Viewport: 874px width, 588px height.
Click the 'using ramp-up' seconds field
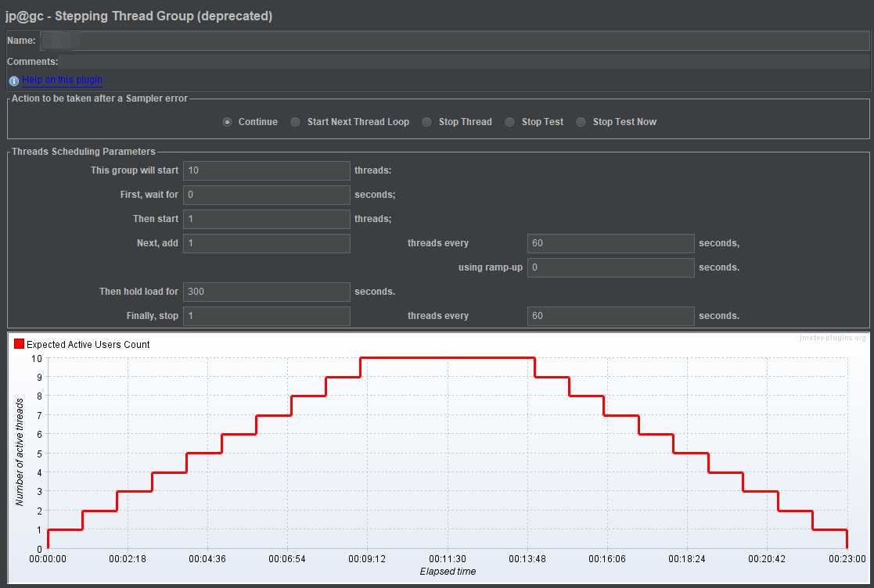point(610,267)
